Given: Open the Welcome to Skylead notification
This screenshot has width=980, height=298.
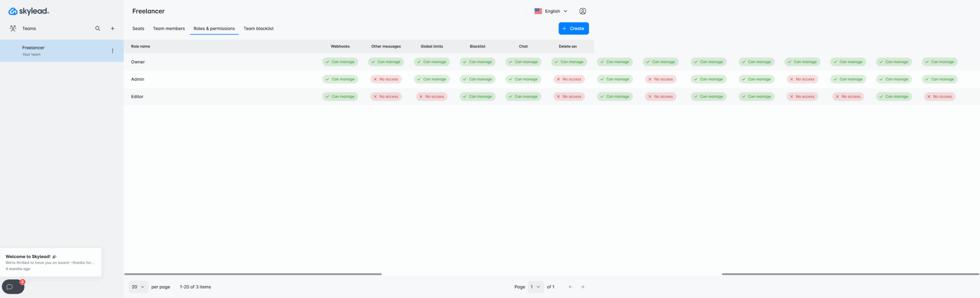Looking at the screenshot, I should pyautogui.click(x=51, y=262).
